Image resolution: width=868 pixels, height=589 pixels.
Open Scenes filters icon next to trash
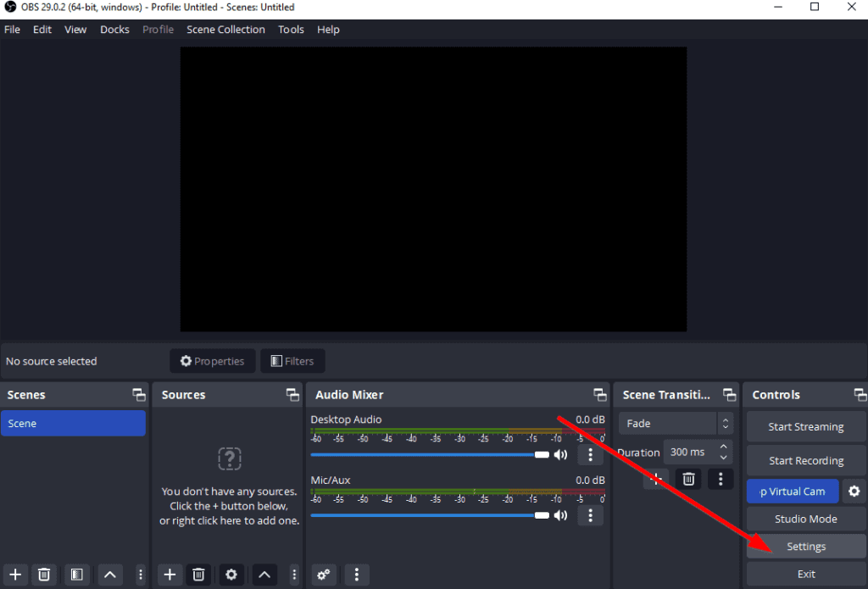click(77, 575)
